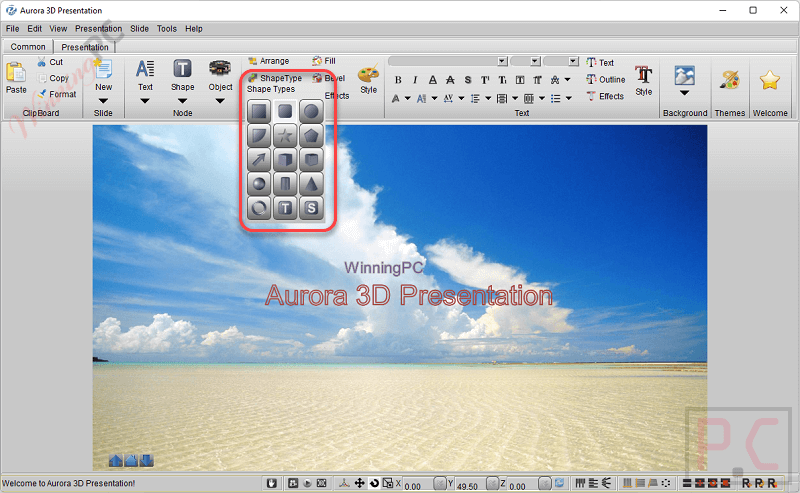Open the third font combo box arrow

tap(573, 61)
